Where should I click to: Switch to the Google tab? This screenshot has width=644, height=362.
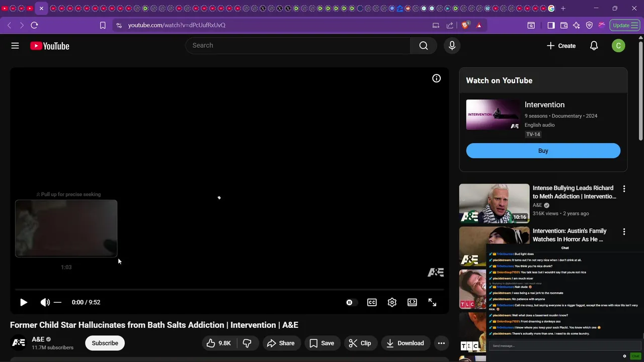pos(551,9)
